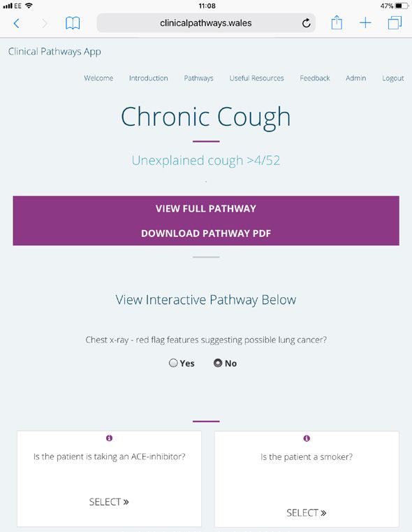Click DOWNLOAD PATHWAY PDF button
The width and height of the screenshot is (412, 532).
pos(206,233)
